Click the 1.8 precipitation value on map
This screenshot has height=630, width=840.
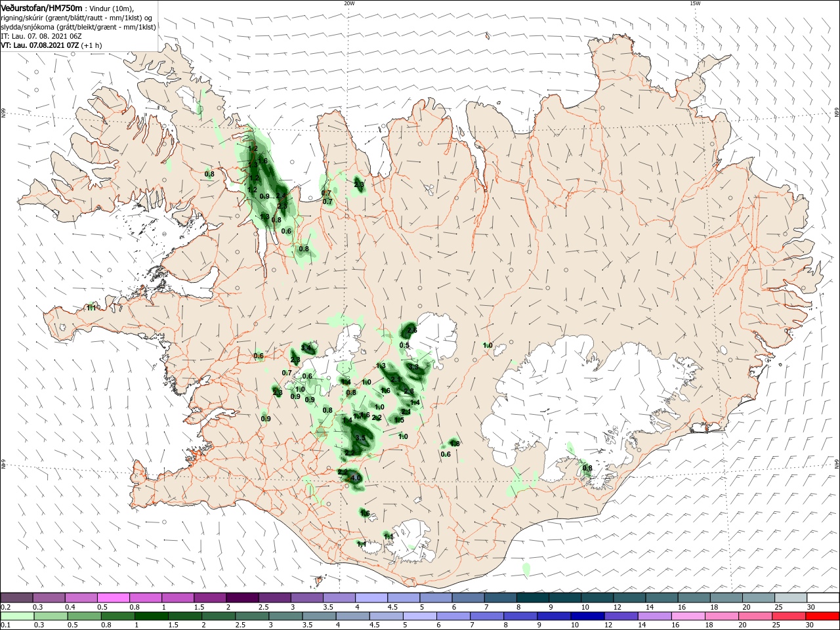click(x=455, y=444)
